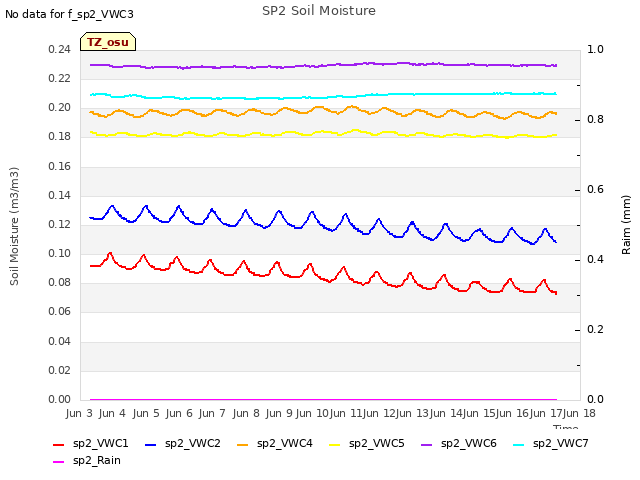
Task: Click the 0.04 soil moisture axis value
Action: 60,341
